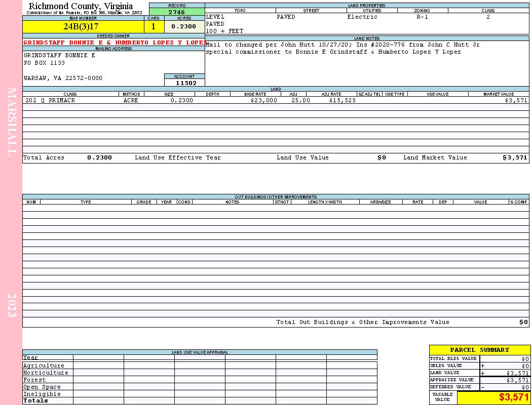Click WARSAW, VA 22572-0000 line
532x405 pixels.
pos(63,78)
